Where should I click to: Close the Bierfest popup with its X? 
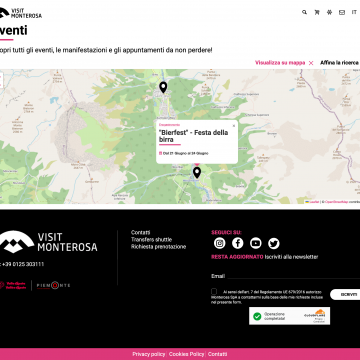click(x=234, y=126)
